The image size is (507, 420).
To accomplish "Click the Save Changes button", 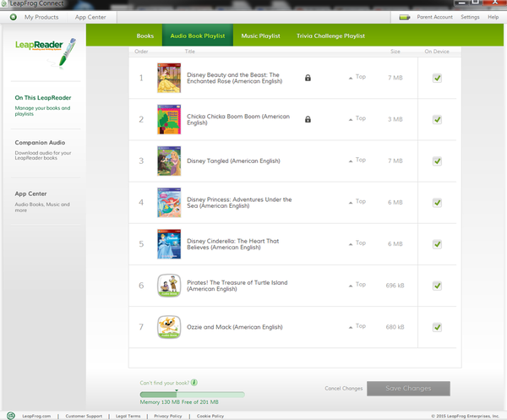I will pos(408,389).
